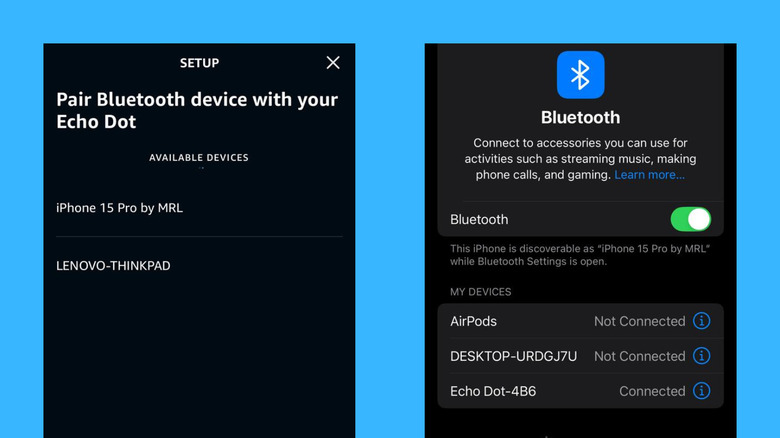
Task: Click the AVAILABLE DEVICES heading
Action: (x=199, y=158)
